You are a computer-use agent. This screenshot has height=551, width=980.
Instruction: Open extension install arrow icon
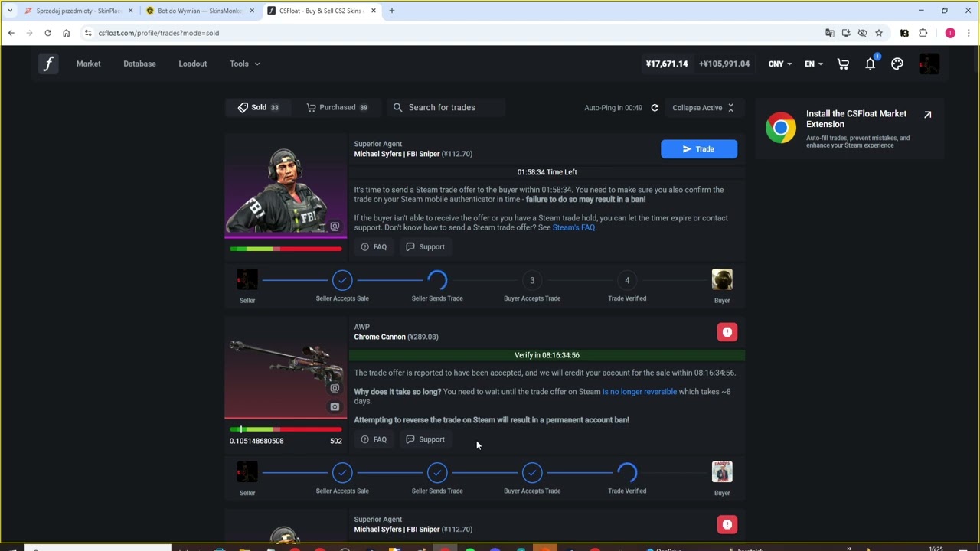(927, 115)
